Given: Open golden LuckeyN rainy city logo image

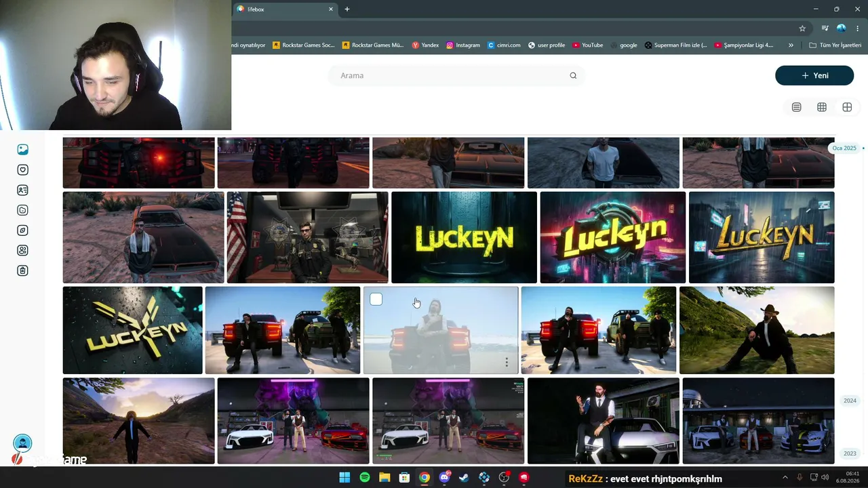Looking at the screenshot, I should click(762, 237).
